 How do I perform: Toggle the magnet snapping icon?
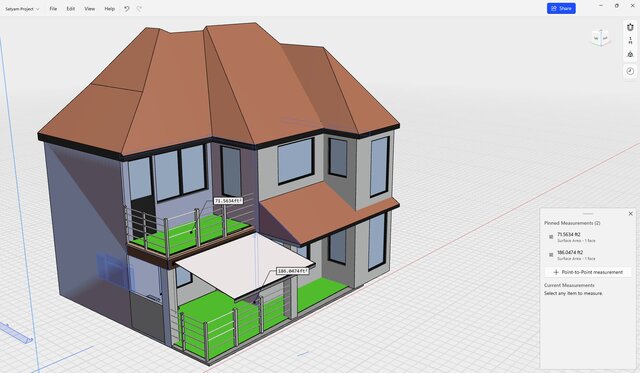point(630,27)
